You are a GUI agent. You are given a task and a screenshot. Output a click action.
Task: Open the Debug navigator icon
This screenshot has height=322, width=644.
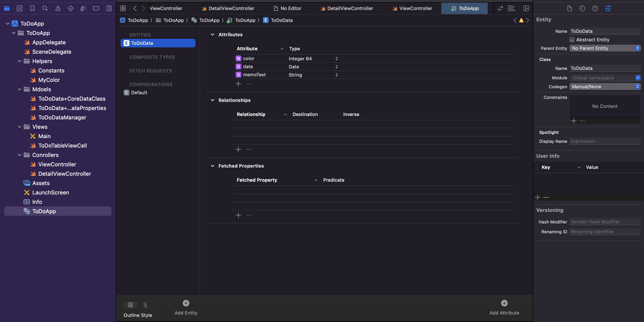[x=83, y=8]
